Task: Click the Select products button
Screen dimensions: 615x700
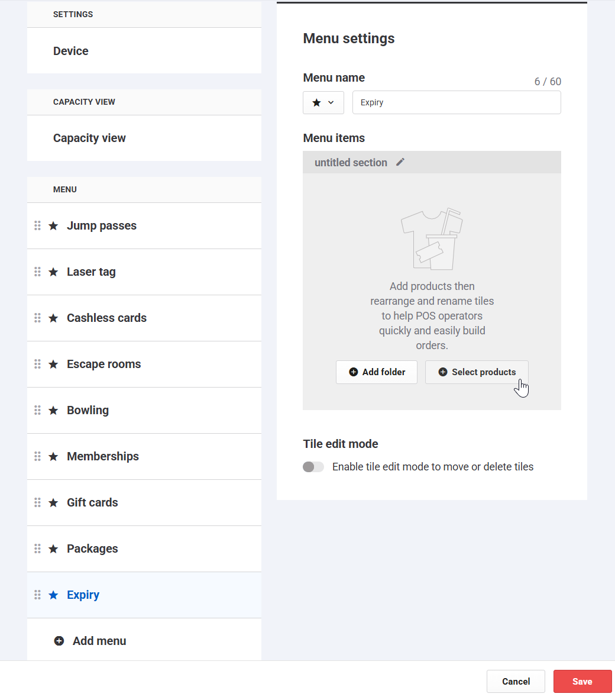Action: coord(477,372)
